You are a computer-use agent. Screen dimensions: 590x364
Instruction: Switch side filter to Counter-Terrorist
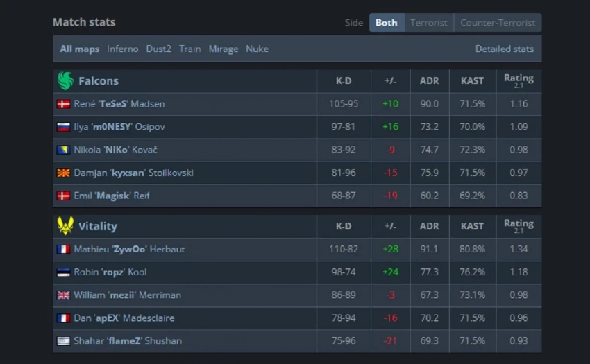click(498, 23)
